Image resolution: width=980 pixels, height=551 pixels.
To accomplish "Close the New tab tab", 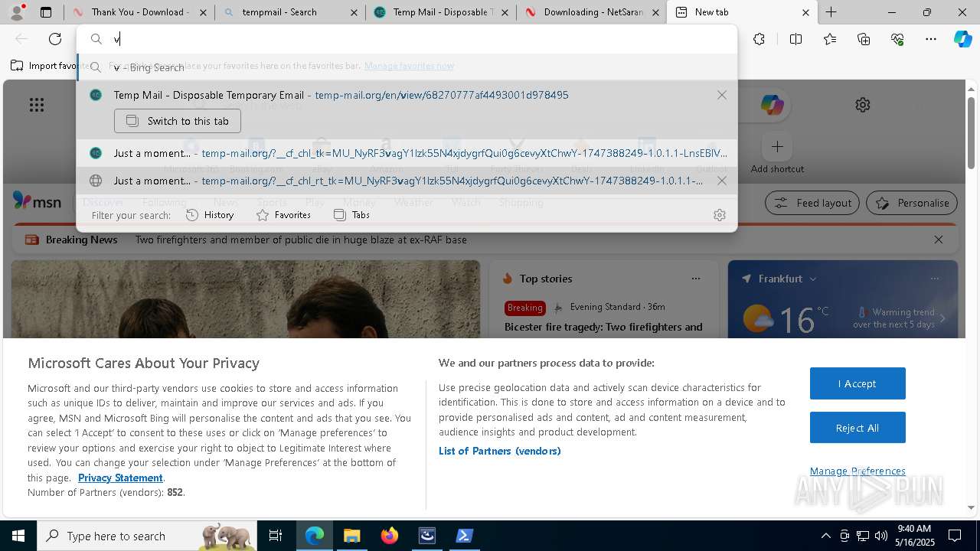I will tap(805, 12).
